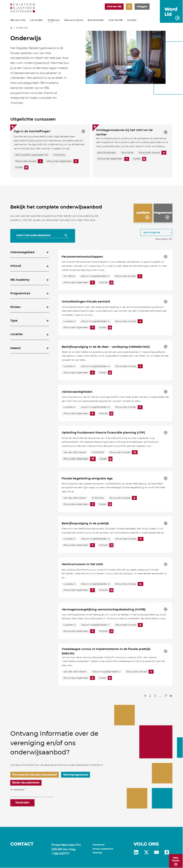
Task: Click the YouTube icon under VOLG ONS
Action: coord(156,852)
